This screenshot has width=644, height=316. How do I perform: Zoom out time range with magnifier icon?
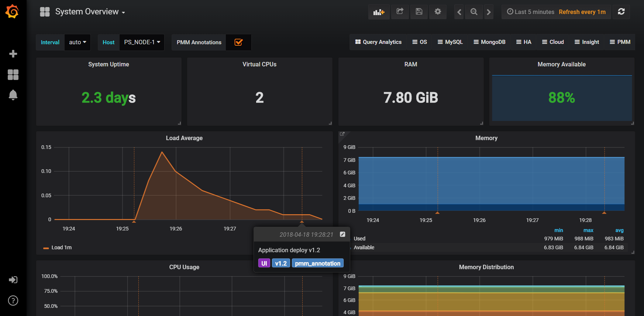pos(474,12)
